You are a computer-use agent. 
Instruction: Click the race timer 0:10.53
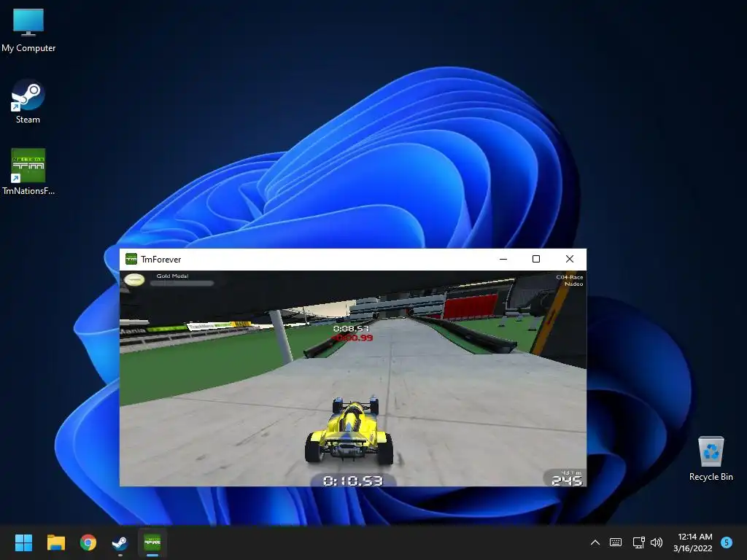tap(352, 481)
